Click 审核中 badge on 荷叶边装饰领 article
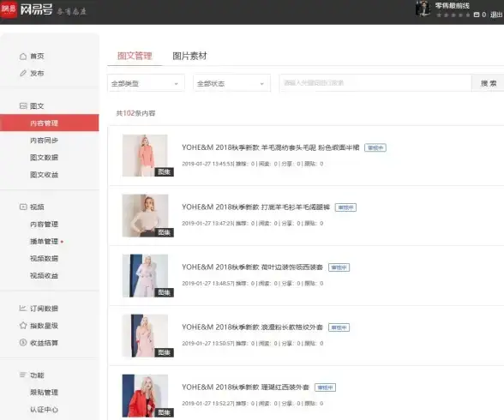The width and height of the screenshot is (504, 420). pyautogui.click(x=339, y=267)
